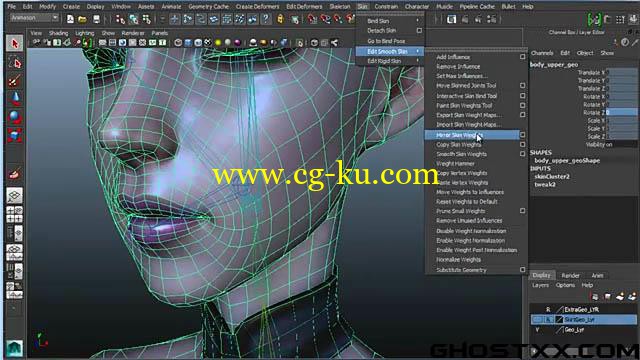Open a scene with folder icon
The image size is (640, 360).
point(82,19)
